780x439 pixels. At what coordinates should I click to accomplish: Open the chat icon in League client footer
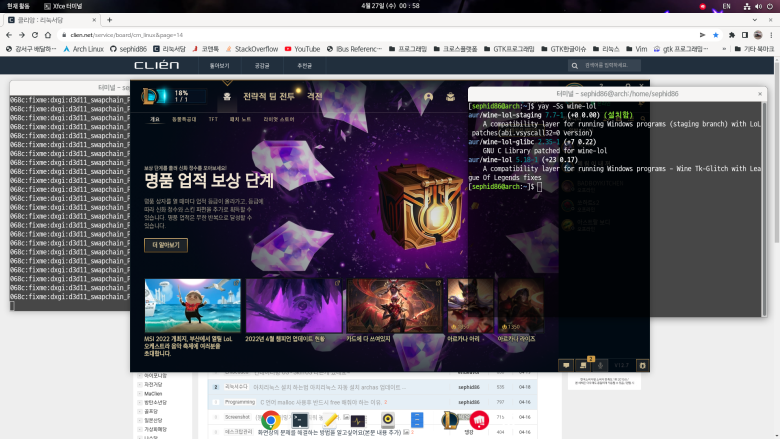click(x=566, y=365)
